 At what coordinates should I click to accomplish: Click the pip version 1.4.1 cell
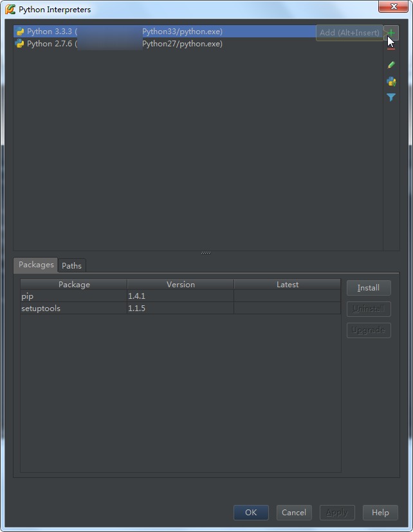181,296
